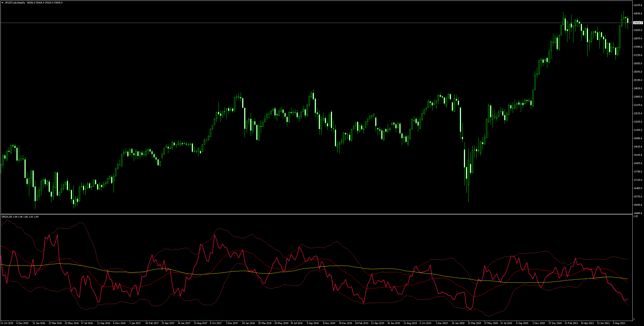
Task: Click the 21 Feb 2021 date label
Action: click(x=571, y=323)
